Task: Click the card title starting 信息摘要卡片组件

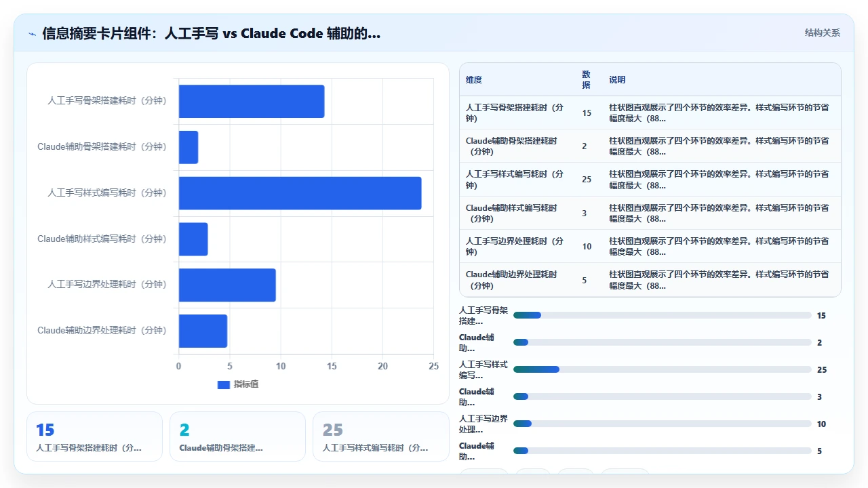Action: pyautogui.click(x=211, y=33)
